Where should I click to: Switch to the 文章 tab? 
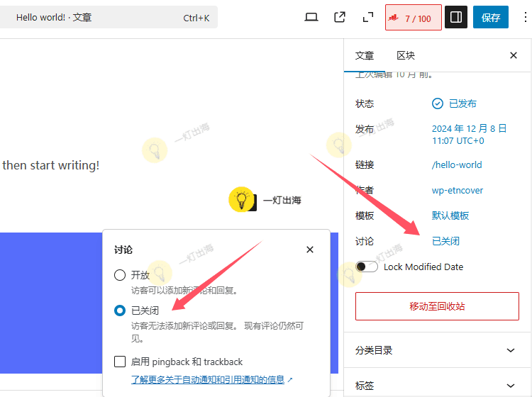[365, 55]
